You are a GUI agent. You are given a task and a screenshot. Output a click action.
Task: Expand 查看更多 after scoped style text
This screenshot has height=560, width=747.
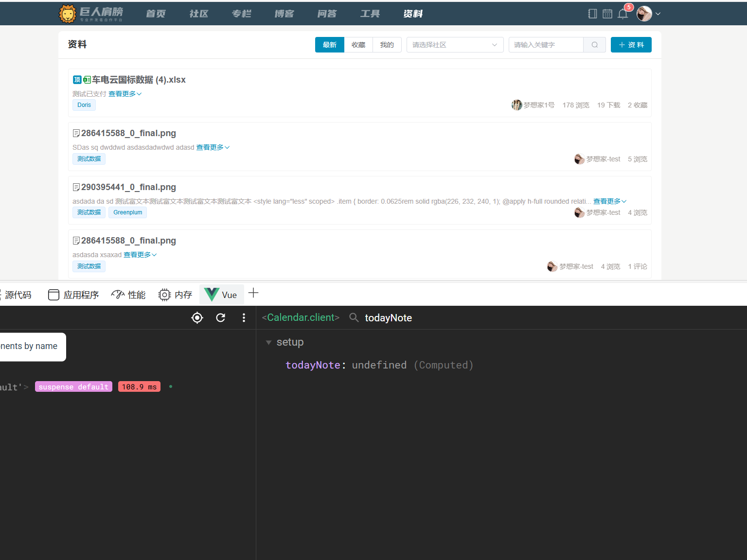coord(610,201)
